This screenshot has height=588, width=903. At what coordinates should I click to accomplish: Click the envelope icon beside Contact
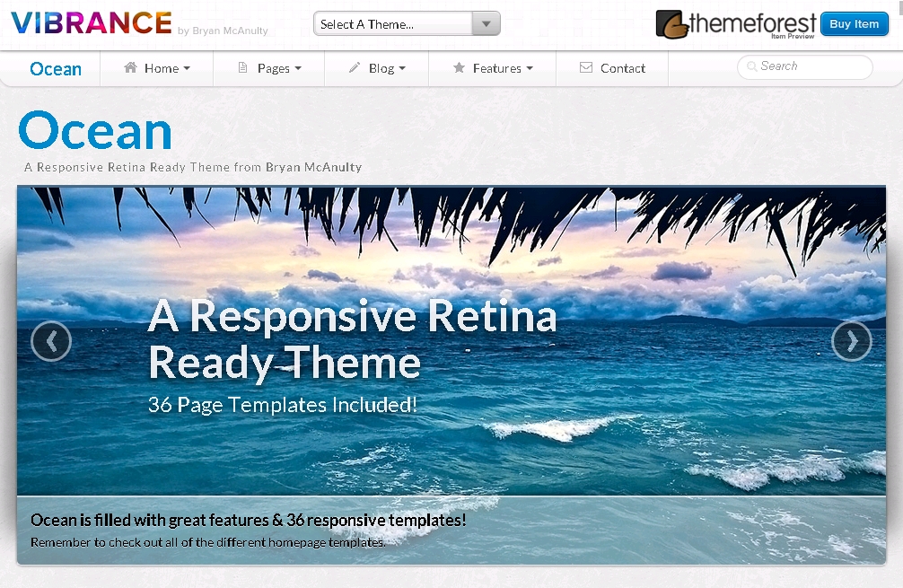[x=586, y=68]
